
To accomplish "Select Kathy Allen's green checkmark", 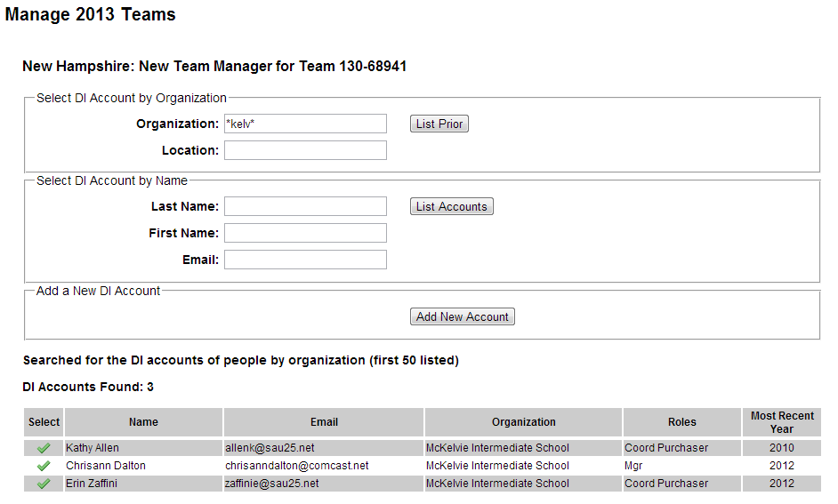I will pos(44,448).
